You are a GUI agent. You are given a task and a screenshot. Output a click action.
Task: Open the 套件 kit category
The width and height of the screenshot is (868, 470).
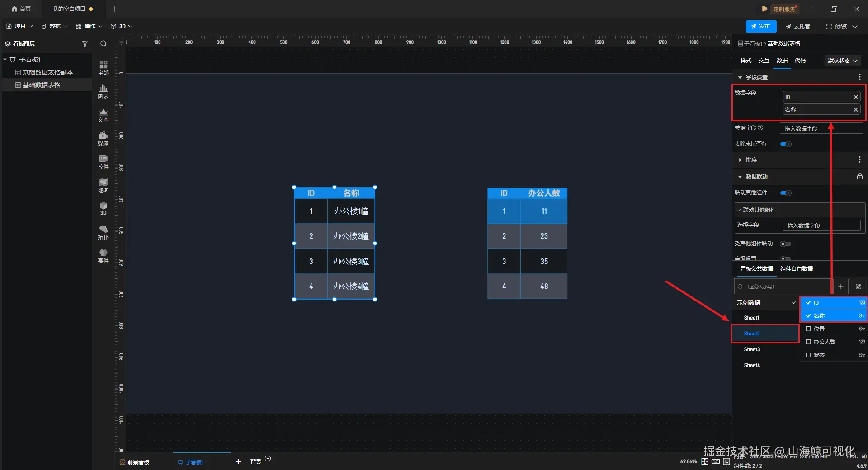coord(104,256)
